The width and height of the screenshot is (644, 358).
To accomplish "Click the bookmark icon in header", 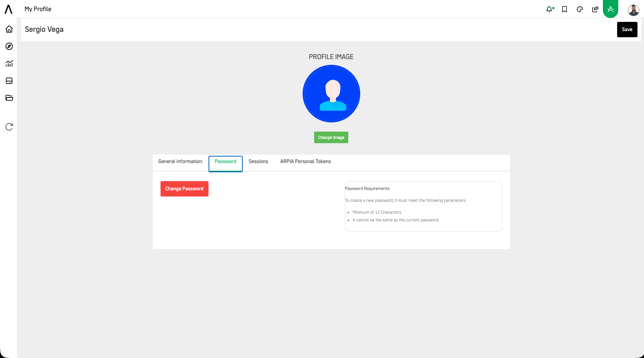I will [x=565, y=9].
